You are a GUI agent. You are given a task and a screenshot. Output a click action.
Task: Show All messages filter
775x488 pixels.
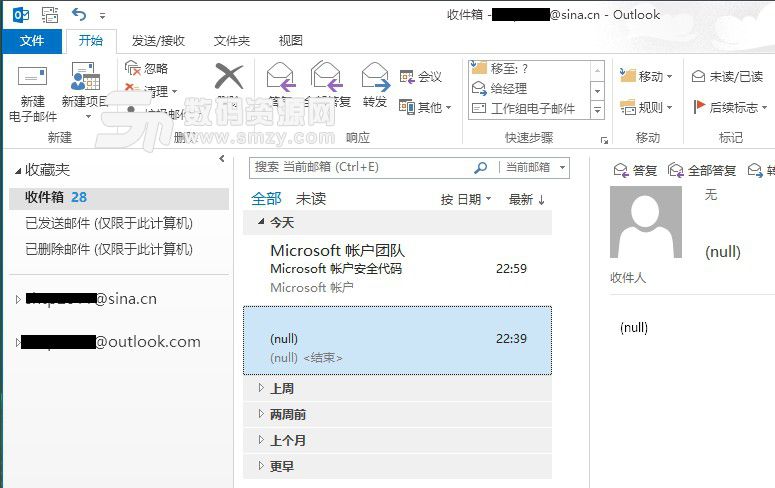pos(266,199)
